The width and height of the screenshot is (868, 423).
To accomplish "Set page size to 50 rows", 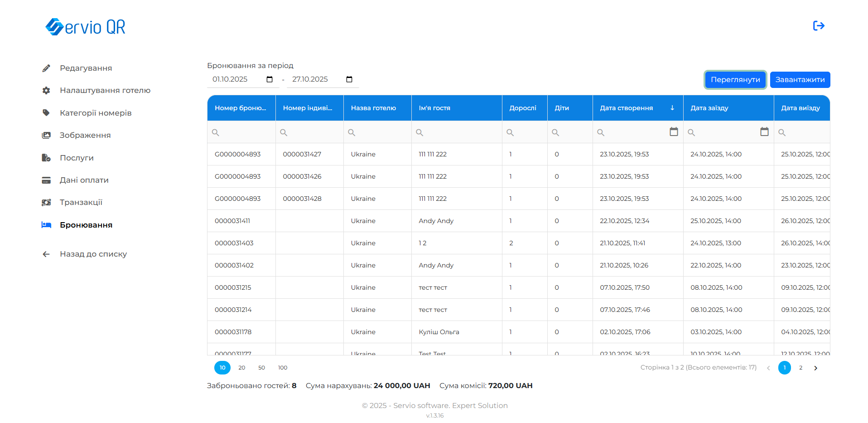I will 261,368.
